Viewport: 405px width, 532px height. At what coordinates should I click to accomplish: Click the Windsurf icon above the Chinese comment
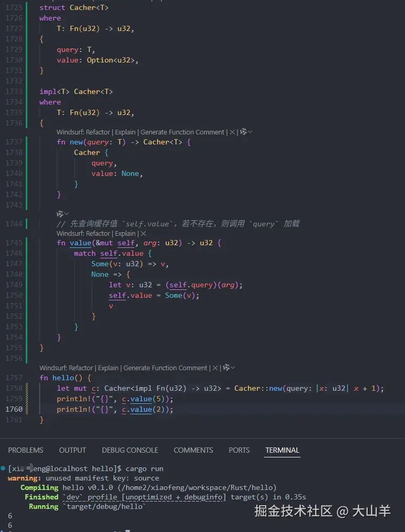(x=60, y=214)
